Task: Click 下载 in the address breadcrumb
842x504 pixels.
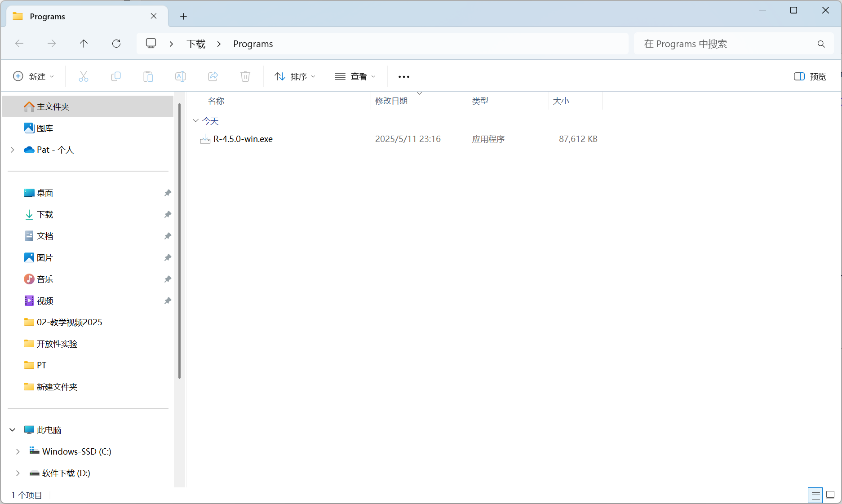Action: (196, 44)
